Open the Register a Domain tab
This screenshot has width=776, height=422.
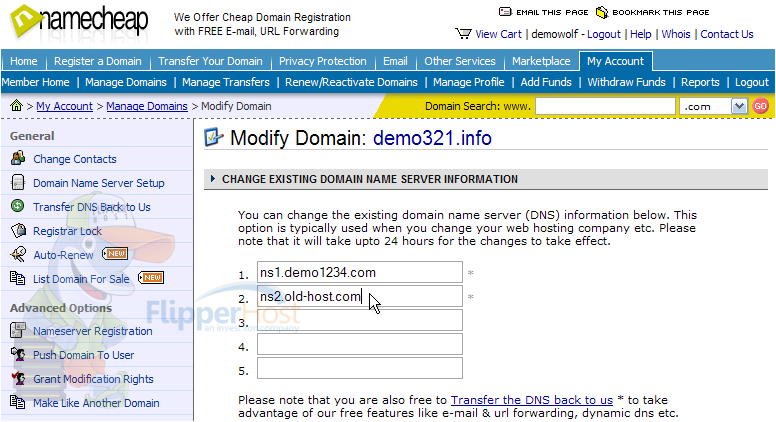97,61
